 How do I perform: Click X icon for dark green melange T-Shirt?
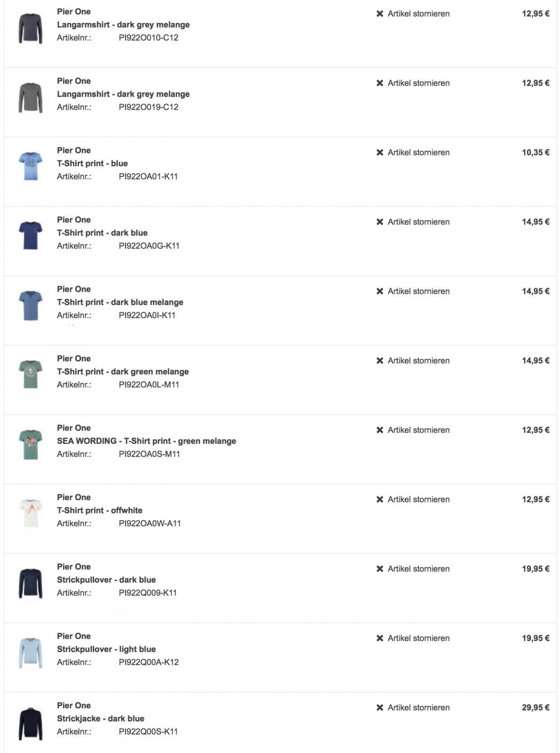click(380, 360)
